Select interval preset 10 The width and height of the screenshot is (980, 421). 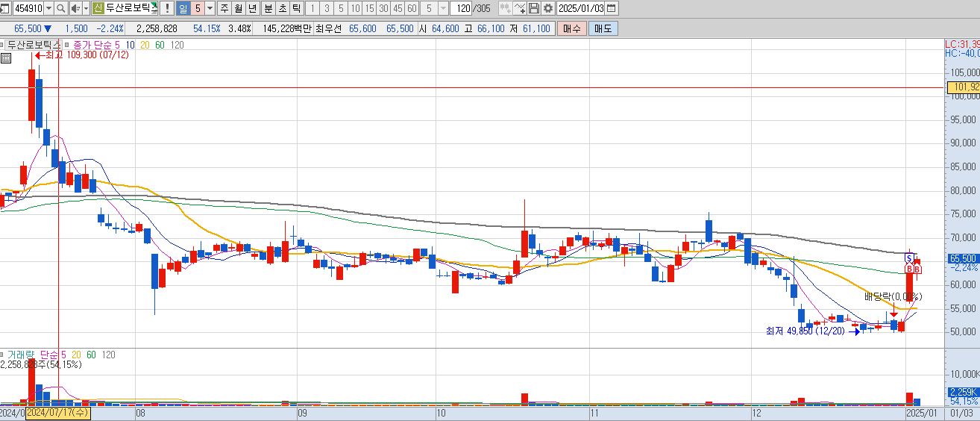tap(355, 9)
